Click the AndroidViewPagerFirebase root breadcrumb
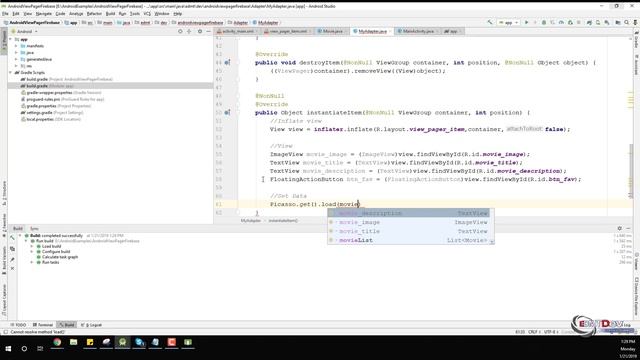This screenshot has width=640, height=360. tap(32, 22)
